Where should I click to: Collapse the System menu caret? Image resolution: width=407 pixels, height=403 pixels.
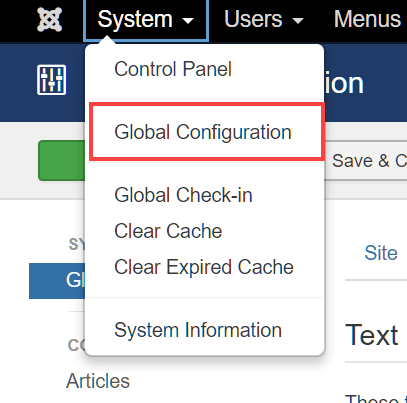(x=188, y=21)
